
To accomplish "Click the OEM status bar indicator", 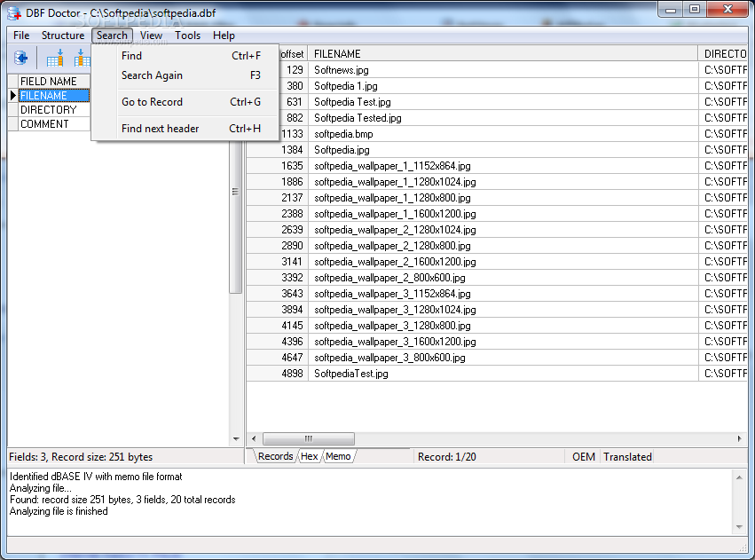I will pyautogui.click(x=583, y=456).
